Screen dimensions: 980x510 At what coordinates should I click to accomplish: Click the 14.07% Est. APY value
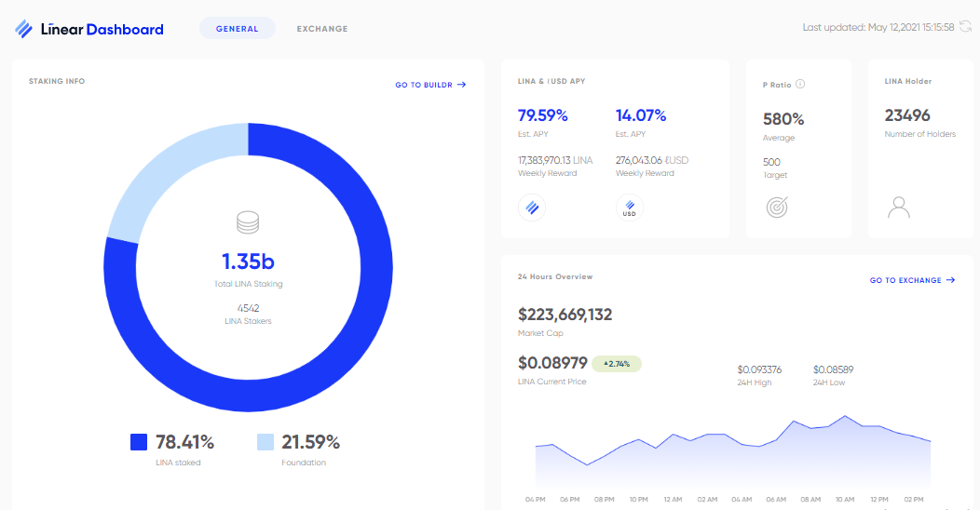pos(641,115)
